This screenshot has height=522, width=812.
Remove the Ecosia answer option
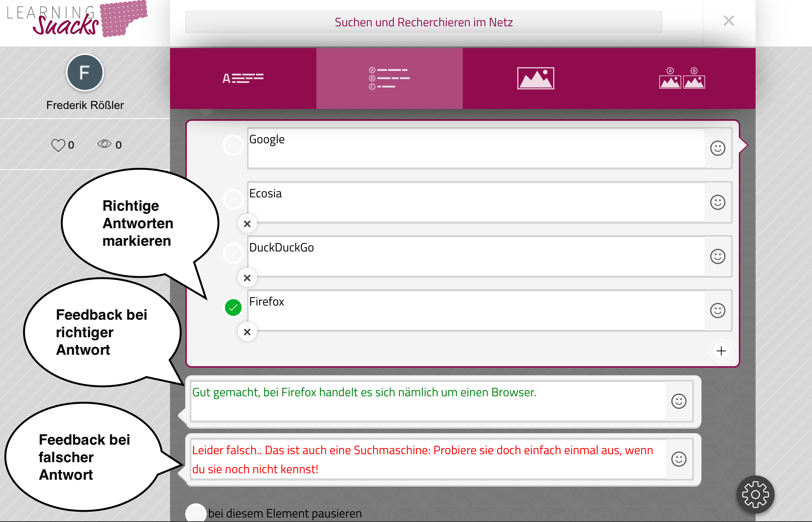247,224
